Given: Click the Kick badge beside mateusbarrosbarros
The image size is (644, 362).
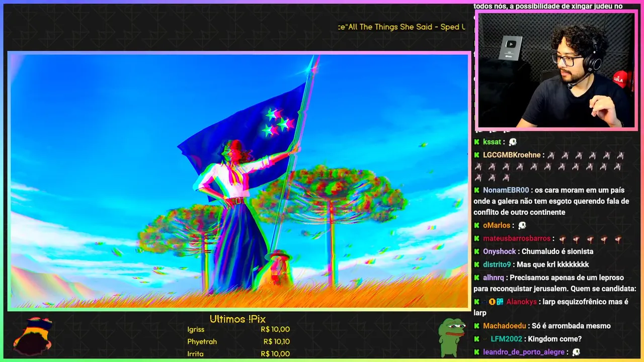Looking at the screenshot, I should pyautogui.click(x=476, y=238).
